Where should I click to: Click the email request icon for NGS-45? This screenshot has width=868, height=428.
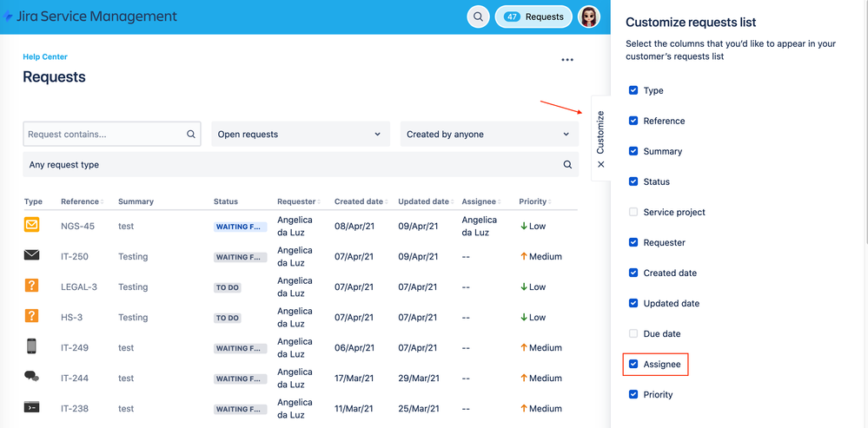click(x=31, y=225)
